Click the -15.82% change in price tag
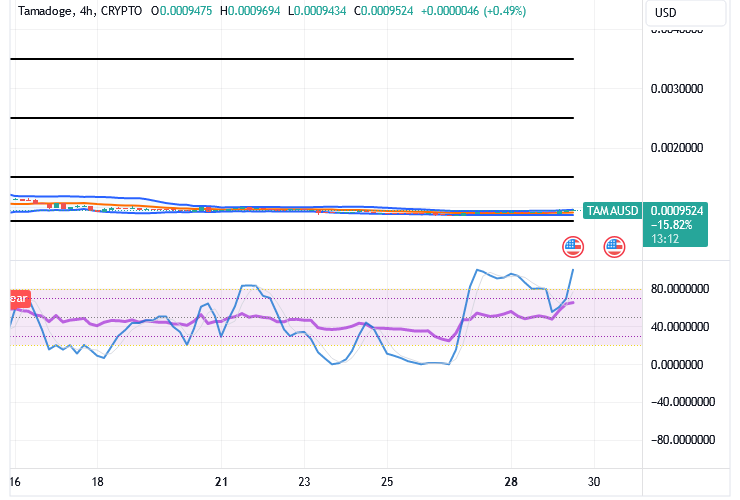This screenshot has height=500, width=740. [671, 225]
